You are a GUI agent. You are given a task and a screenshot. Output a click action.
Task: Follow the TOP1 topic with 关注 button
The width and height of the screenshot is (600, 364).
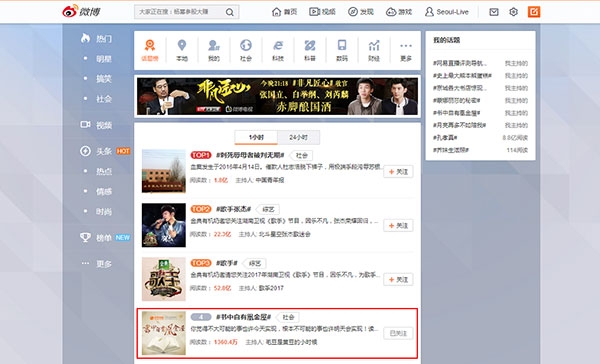click(398, 172)
